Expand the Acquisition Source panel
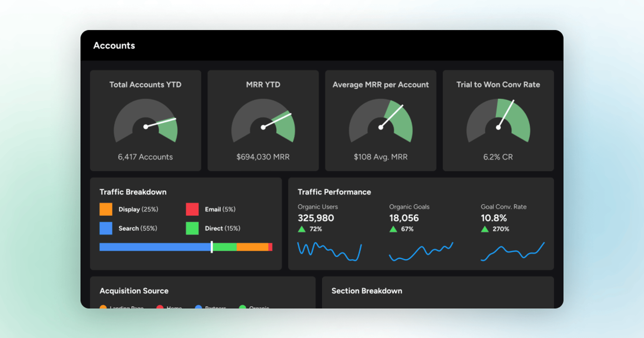Screen dimensions: 644x338 pos(134,291)
